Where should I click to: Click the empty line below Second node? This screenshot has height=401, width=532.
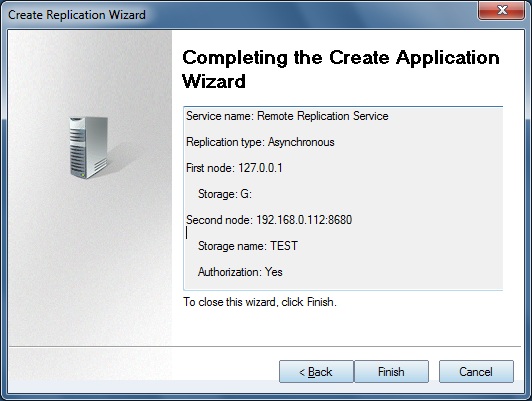343,233
